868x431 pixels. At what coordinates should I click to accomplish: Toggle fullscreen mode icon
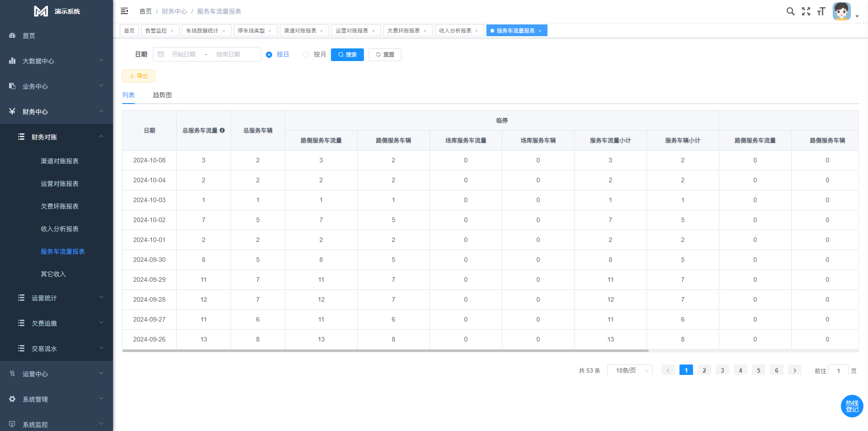[x=806, y=11]
